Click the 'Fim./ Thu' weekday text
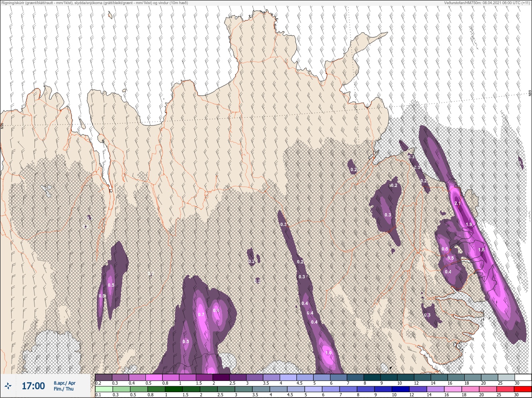Image resolution: width=532 pixels, height=398 pixels. click(64, 389)
